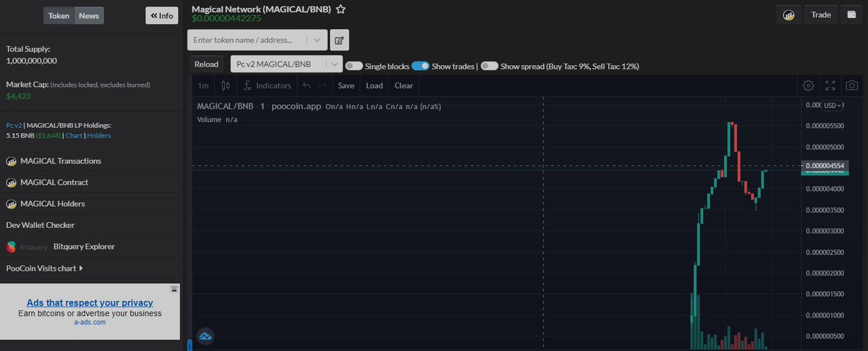868x351 pixels.
Task: Disable the Show trades switch
Action: tap(420, 66)
